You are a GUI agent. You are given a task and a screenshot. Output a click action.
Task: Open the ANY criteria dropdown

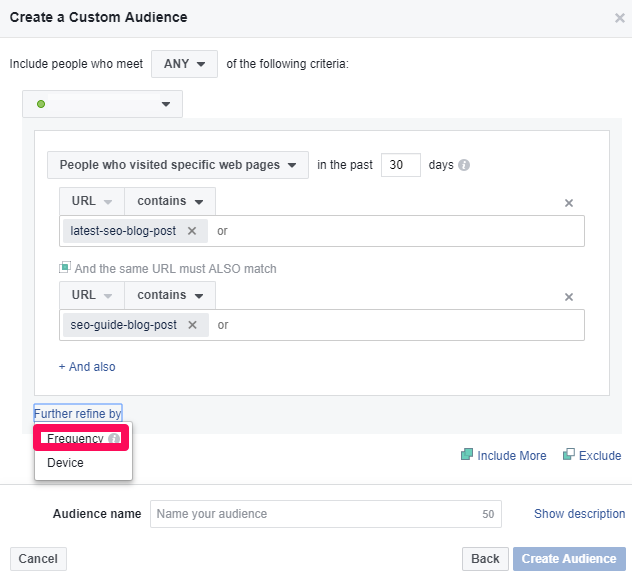[184, 64]
